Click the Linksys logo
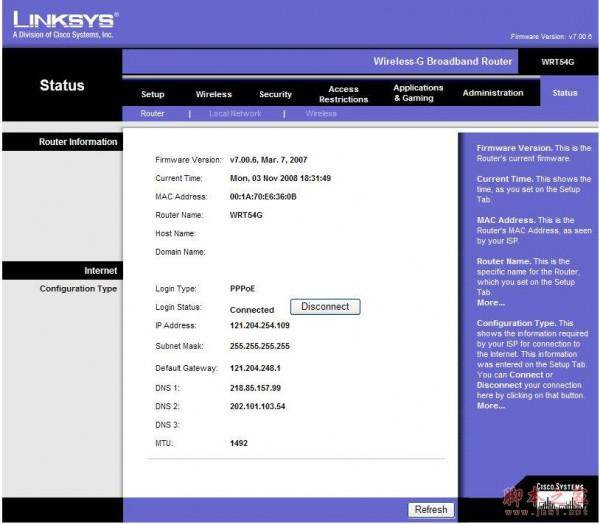This screenshot has height=524, width=600. tap(65, 24)
